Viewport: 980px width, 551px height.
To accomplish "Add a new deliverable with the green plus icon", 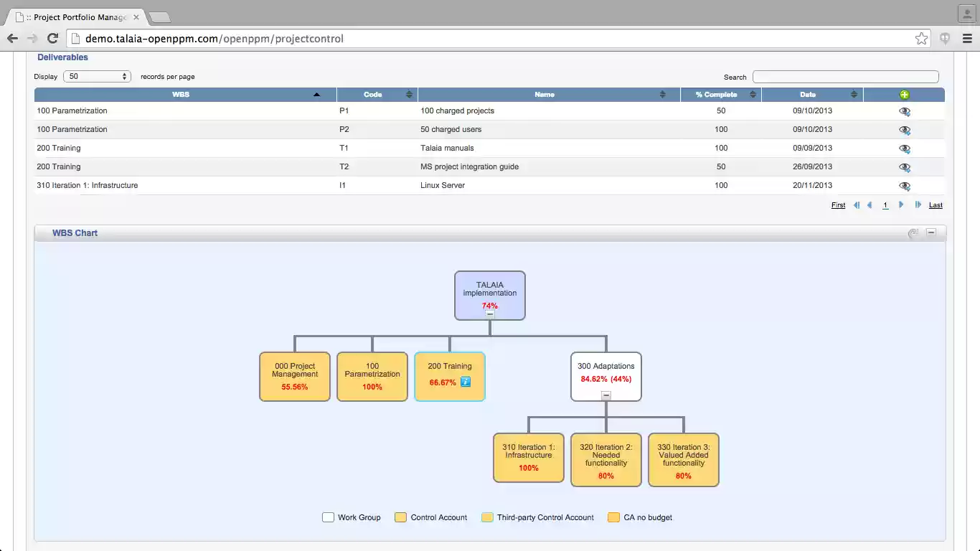I will pos(904,94).
